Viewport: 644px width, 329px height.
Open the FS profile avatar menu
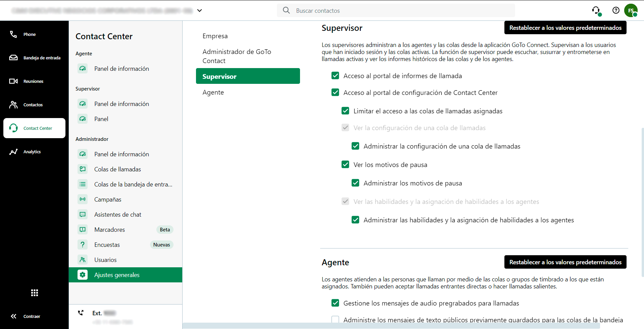631,10
